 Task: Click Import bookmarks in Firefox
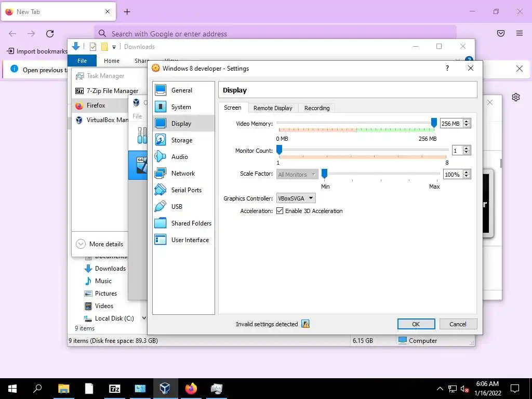pyautogui.click(x=37, y=51)
